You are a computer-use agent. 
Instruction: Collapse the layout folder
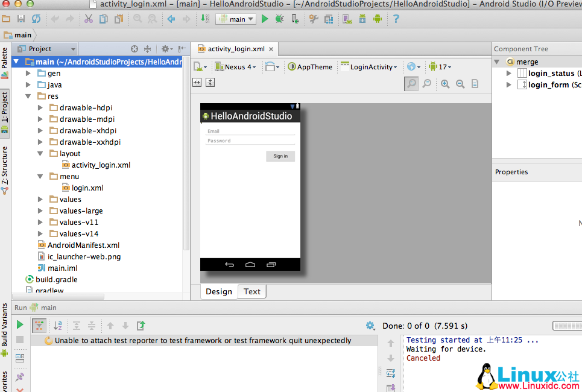[x=40, y=154]
